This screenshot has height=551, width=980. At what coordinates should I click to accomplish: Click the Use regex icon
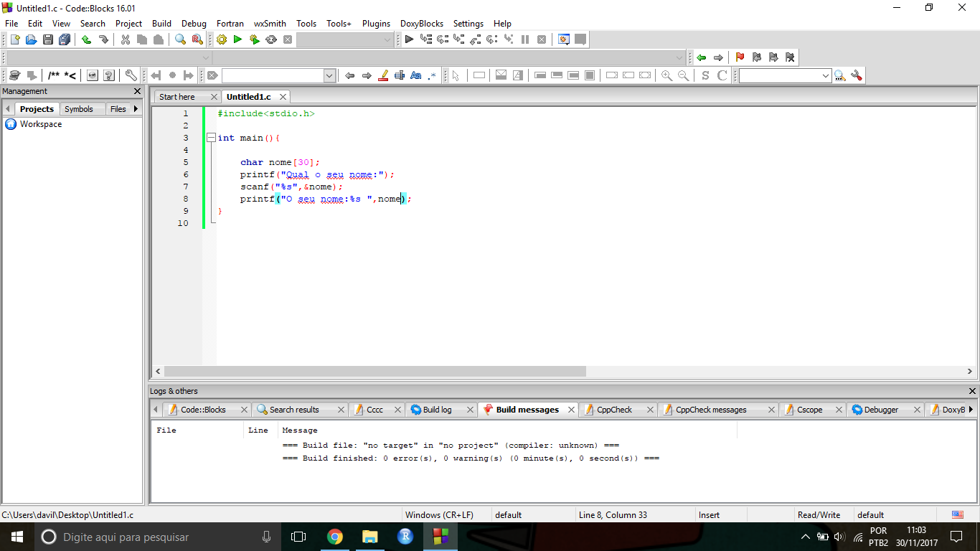tap(432, 75)
